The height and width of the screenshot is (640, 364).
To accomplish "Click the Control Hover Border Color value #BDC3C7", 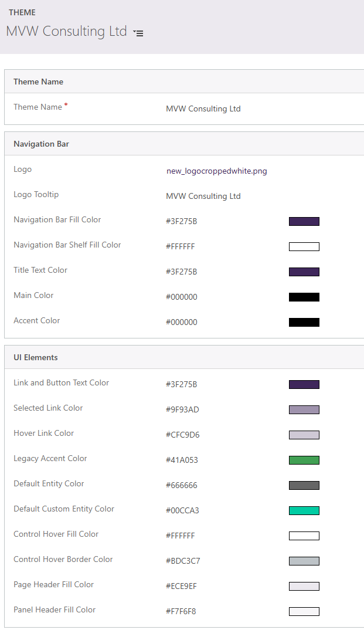I will click(183, 561).
